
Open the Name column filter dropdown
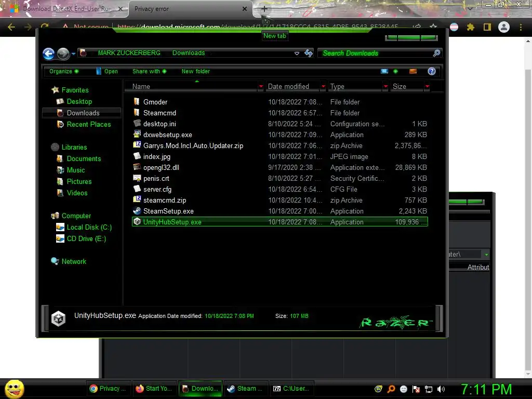pyautogui.click(x=261, y=87)
